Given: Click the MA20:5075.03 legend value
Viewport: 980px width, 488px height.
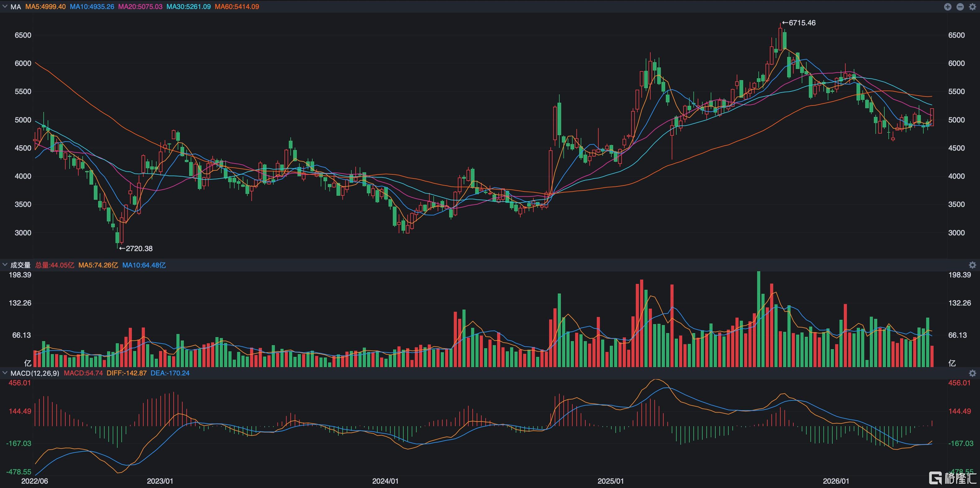Looking at the screenshot, I should [140, 7].
